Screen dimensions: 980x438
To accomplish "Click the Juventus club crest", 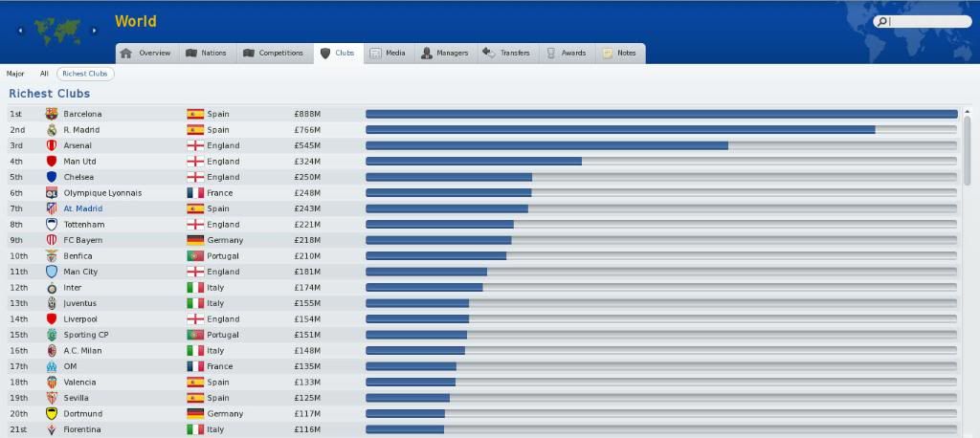I will [52, 303].
